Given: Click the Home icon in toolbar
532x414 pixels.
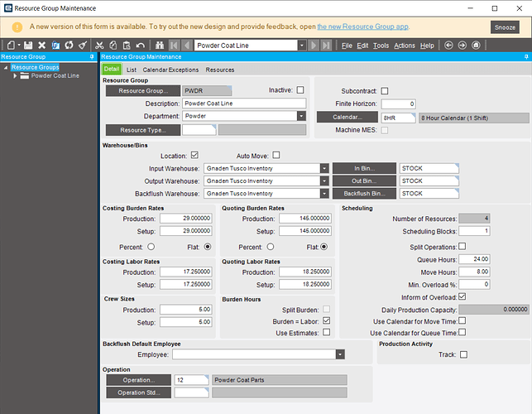Looking at the screenshot, I should pyautogui.click(x=477, y=45).
